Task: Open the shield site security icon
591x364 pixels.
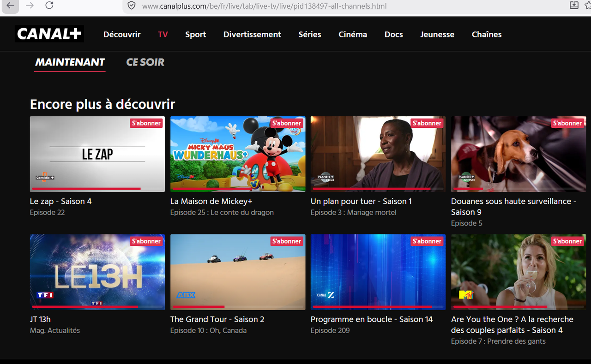Action: (132, 6)
